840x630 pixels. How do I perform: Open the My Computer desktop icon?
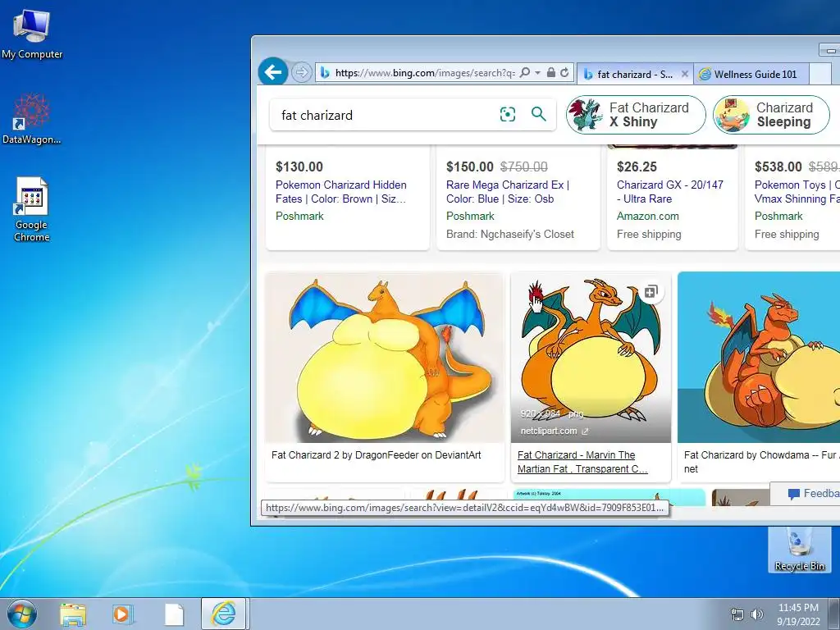click(32, 34)
